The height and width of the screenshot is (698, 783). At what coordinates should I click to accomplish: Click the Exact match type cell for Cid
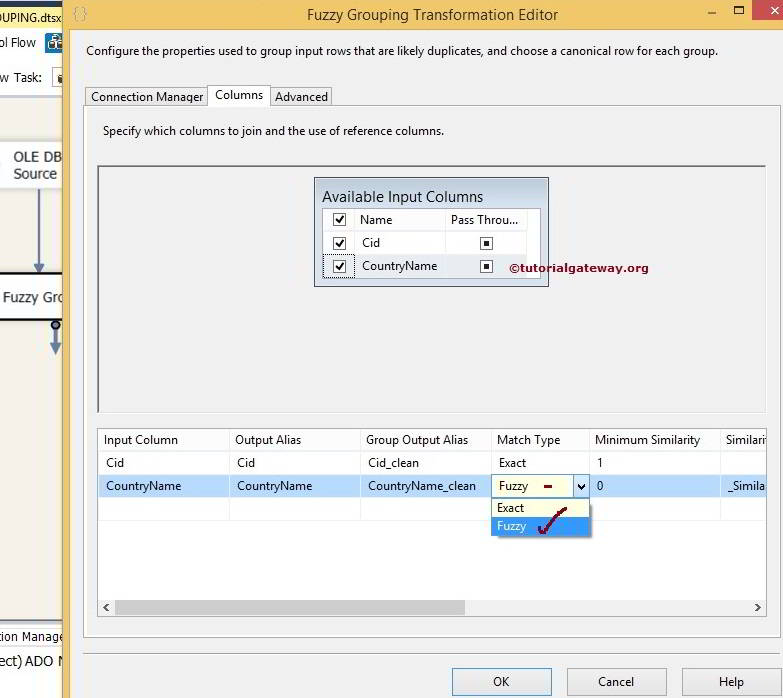[x=540, y=463]
